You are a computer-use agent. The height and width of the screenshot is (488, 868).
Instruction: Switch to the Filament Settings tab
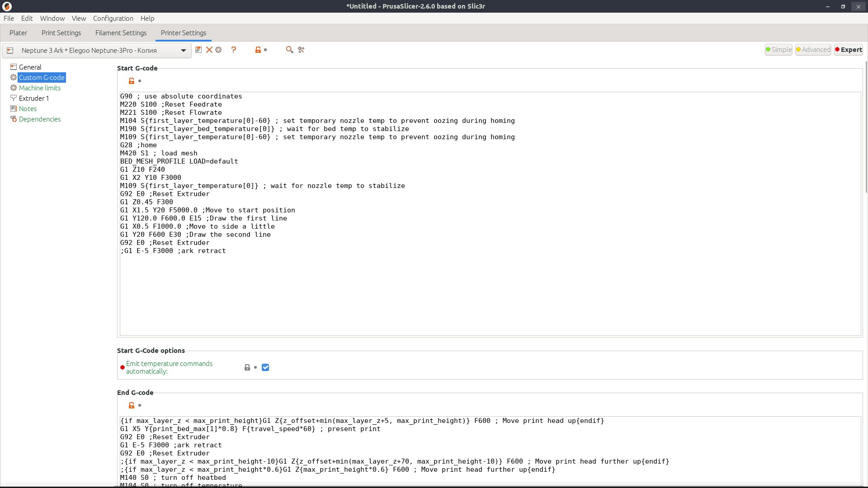121,33
